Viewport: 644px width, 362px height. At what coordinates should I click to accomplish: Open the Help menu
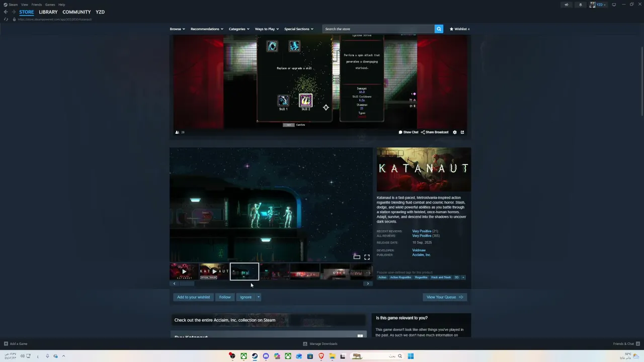[x=61, y=5]
